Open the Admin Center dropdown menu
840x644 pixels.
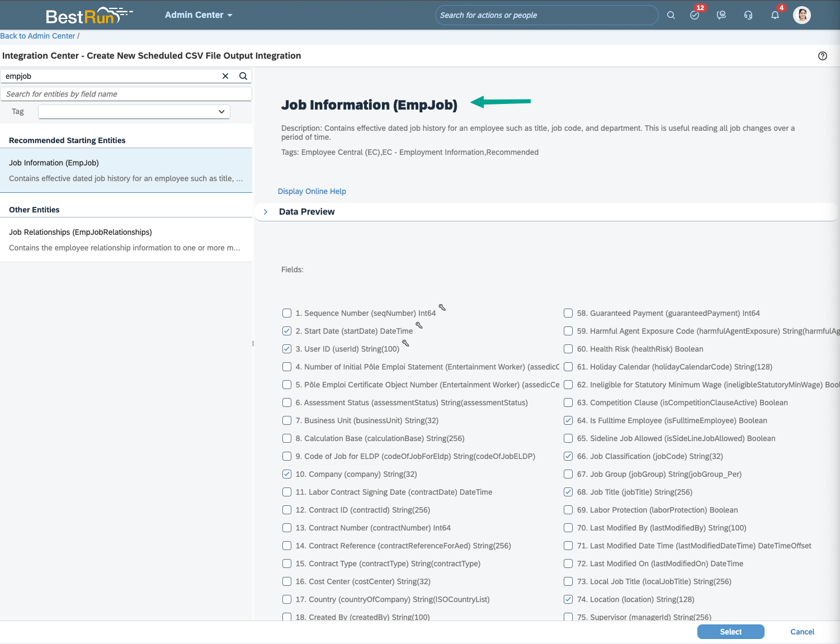198,15
